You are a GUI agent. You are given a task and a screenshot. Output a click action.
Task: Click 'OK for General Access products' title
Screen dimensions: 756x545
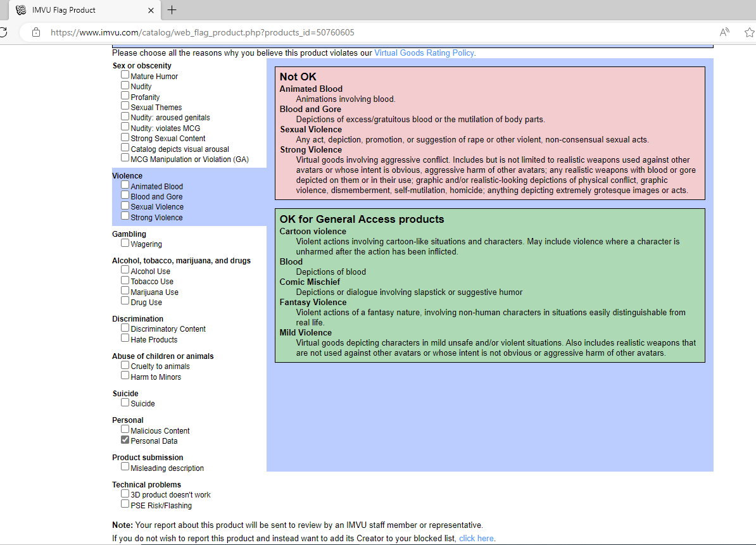362,219
